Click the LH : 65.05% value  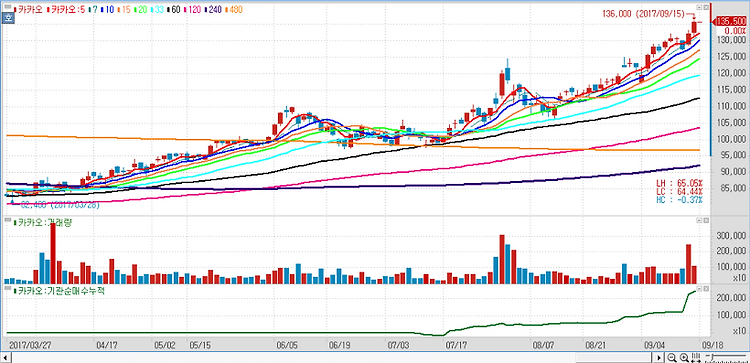(679, 183)
